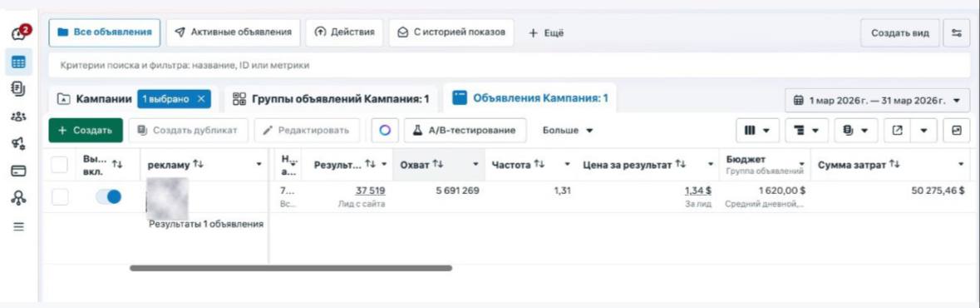Image resolution: width=980 pixels, height=308 pixels.
Task: Click the spend value '50 275,46 $'
Action: [x=938, y=191]
